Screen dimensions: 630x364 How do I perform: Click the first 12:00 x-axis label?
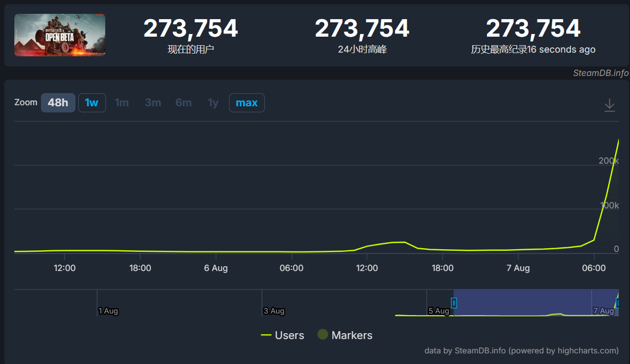(x=65, y=268)
